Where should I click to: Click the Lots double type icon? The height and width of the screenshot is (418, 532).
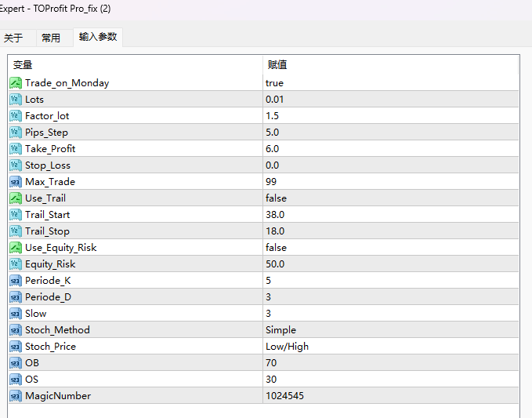coord(16,100)
